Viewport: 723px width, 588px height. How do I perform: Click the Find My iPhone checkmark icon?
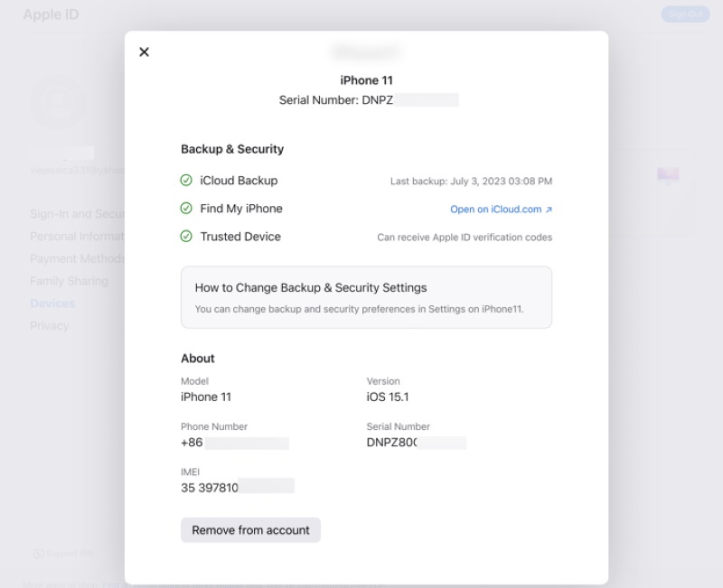(x=186, y=209)
